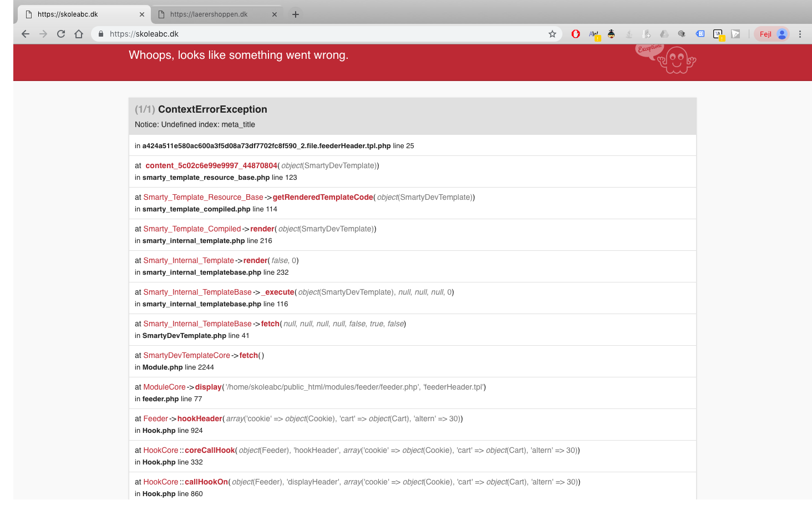Click the forward navigation arrow

tap(43, 34)
